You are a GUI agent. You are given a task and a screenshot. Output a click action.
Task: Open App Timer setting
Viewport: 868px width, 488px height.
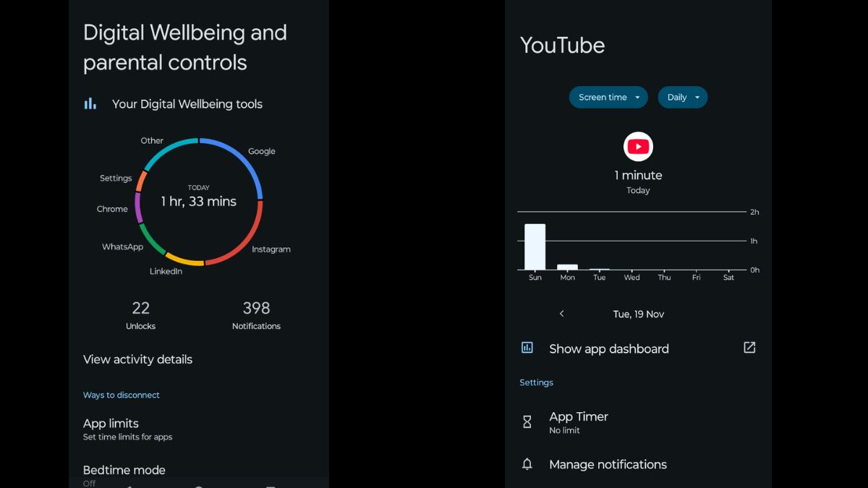[579, 417]
